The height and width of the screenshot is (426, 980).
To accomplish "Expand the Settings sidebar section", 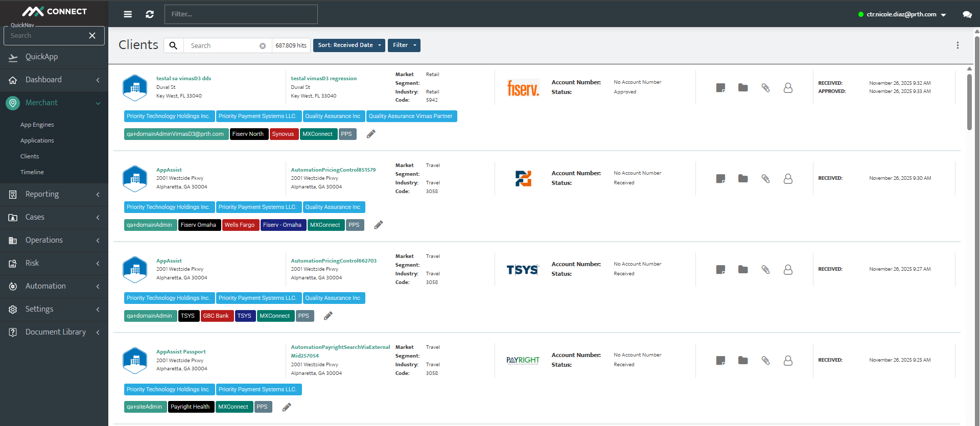I will (54, 309).
